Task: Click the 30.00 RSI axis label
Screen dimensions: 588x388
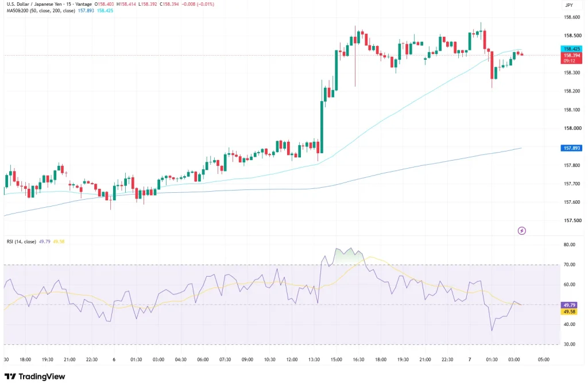Action: click(x=569, y=344)
